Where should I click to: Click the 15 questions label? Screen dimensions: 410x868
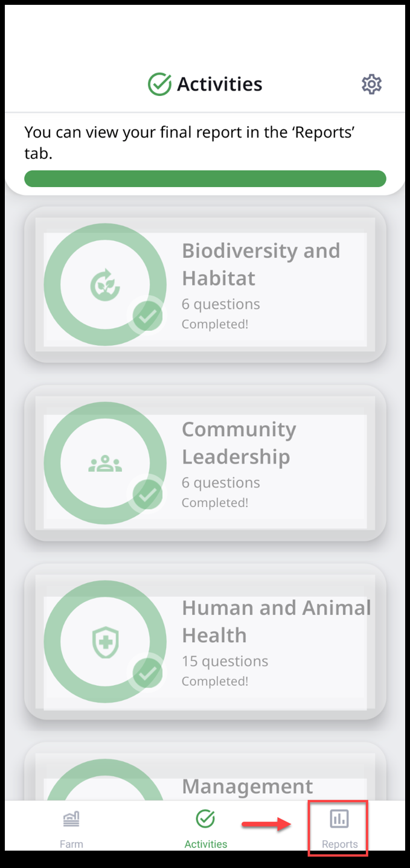point(225,661)
